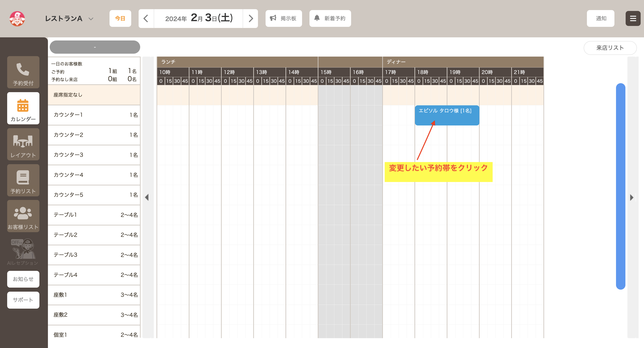Click the left collapse triangle arrow
The image size is (644, 348).
click(x=147, y=197)
